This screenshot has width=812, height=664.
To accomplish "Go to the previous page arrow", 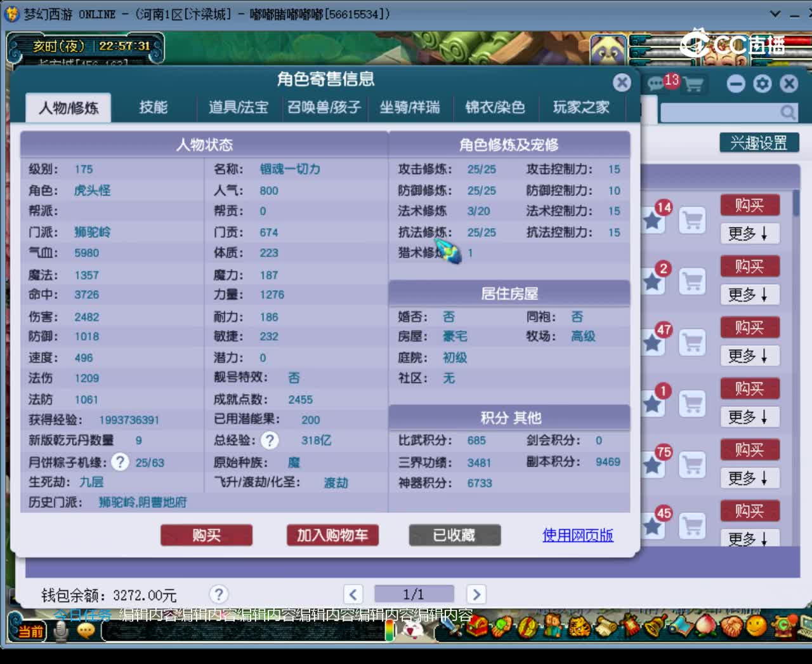I will click(353, 595).
